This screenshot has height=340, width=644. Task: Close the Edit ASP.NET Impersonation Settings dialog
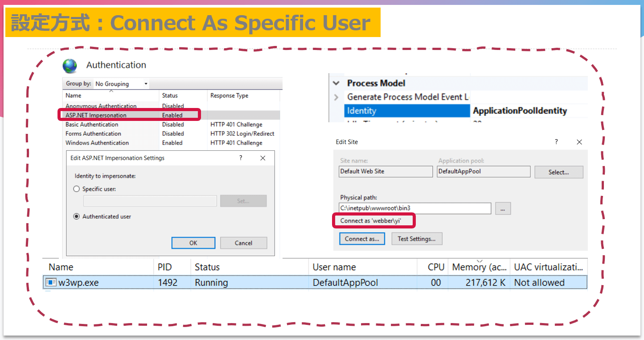[x=263, y=158]
